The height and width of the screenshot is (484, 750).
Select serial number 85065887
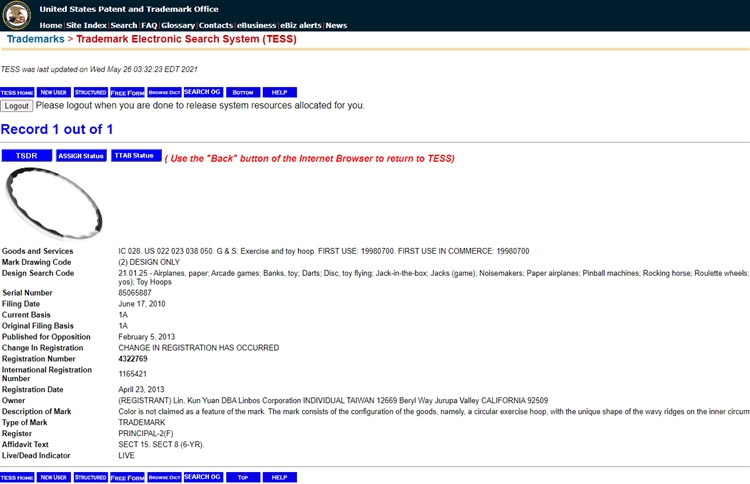pyautogui.click(x=135, y=293)
